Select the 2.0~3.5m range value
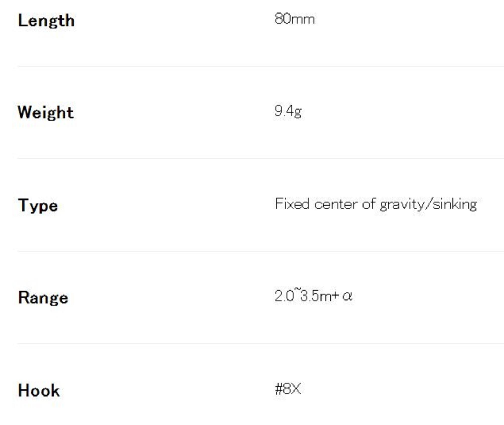Screen dimensions: 504x425 (x=306, y=296)
